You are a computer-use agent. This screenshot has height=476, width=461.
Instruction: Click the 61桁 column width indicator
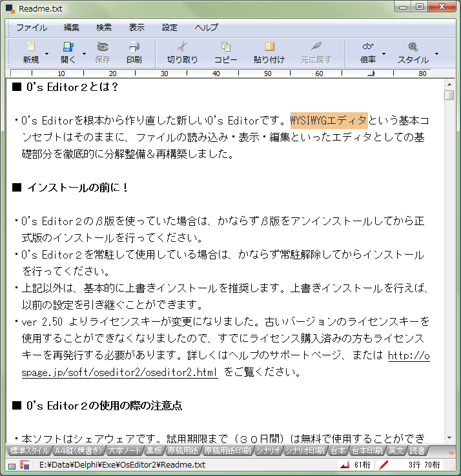pyautogui.click(x=362, y=465)
